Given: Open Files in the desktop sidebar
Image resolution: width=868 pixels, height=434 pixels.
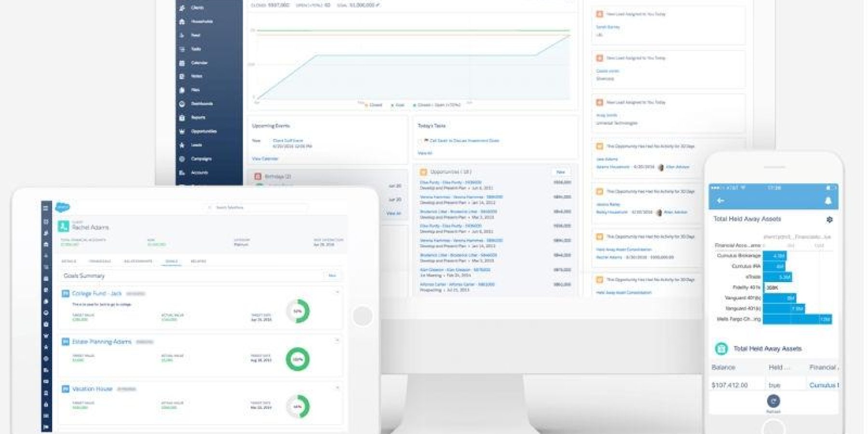Looking at the screenshot, I should click(195, 90).
